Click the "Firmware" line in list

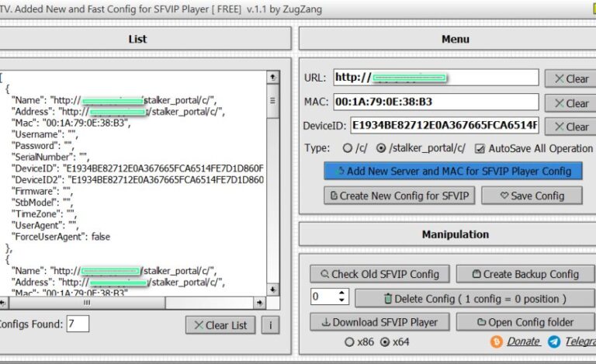41,191
